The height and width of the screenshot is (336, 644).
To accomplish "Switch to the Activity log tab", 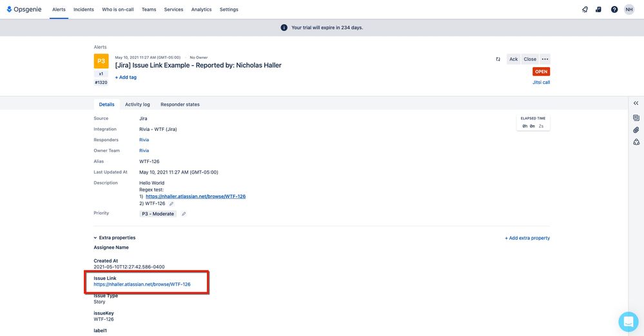I will tap(137, 104).
